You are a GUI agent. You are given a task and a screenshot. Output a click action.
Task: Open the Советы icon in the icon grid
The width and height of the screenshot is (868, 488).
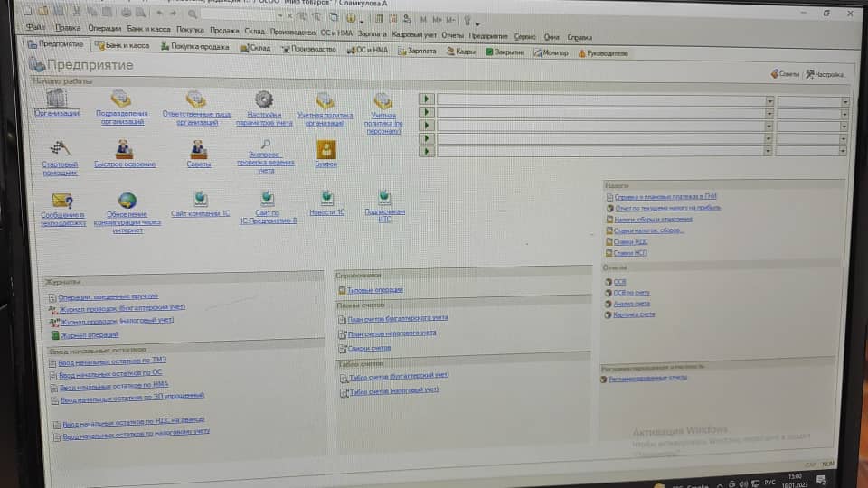click(198, 149)
